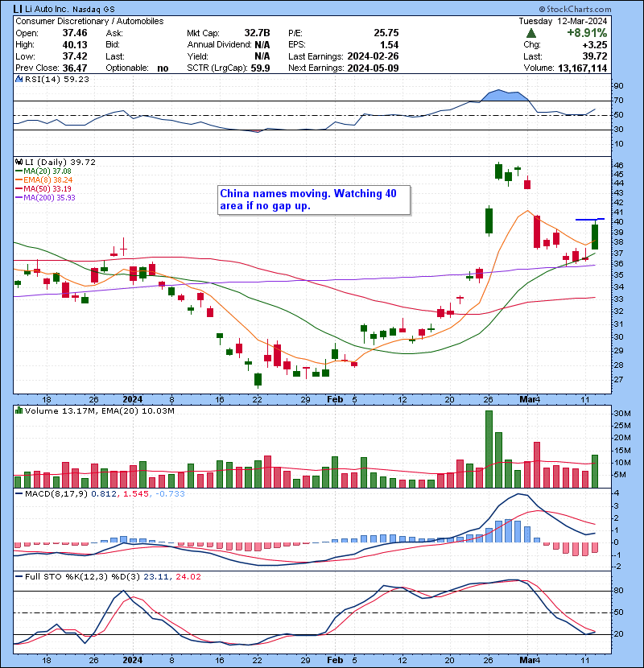Click the RSI indicator line icon
Image resolution: width=644 pixels, height=668 pixels.
19,79
